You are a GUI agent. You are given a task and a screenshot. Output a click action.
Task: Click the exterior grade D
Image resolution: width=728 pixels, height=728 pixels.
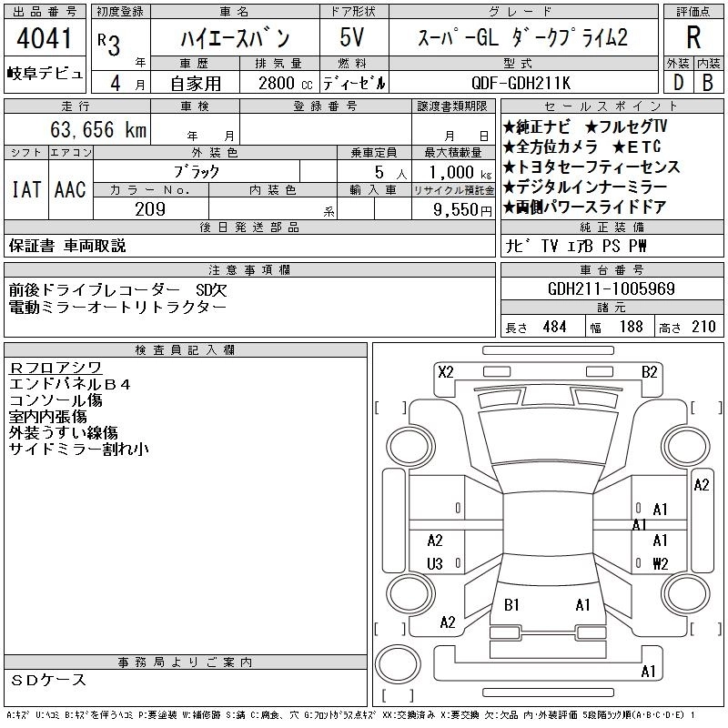(x=678, y=83)
